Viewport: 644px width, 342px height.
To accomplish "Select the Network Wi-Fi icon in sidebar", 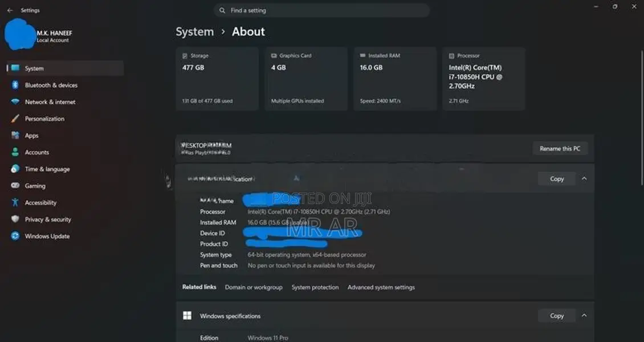I will tap(15, 102).
